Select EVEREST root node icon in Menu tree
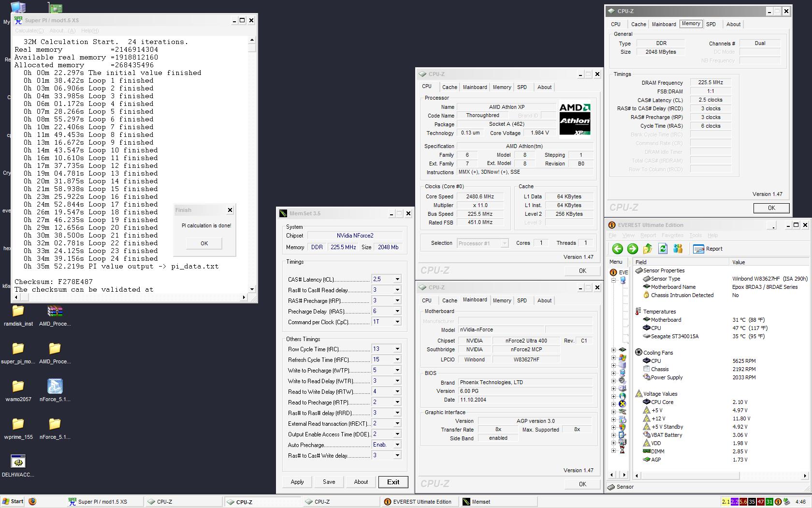The image size is (812, 508). coord(613,272)
